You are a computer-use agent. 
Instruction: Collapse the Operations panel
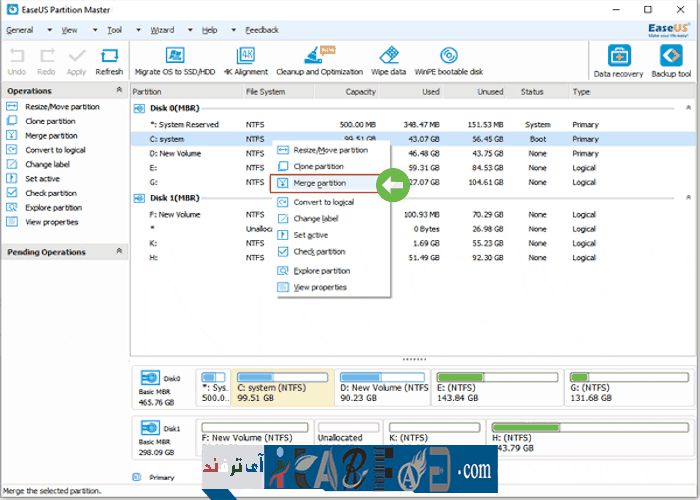(120, 91)
